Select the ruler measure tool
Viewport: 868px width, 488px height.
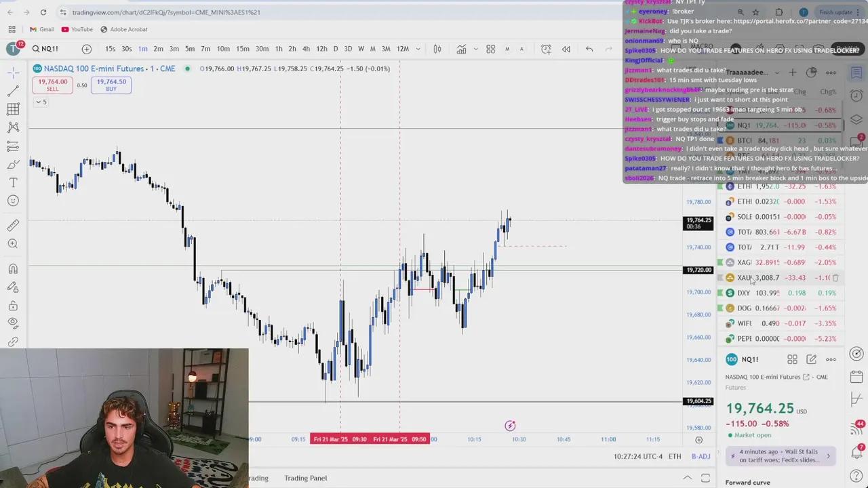tap(13, 225)
